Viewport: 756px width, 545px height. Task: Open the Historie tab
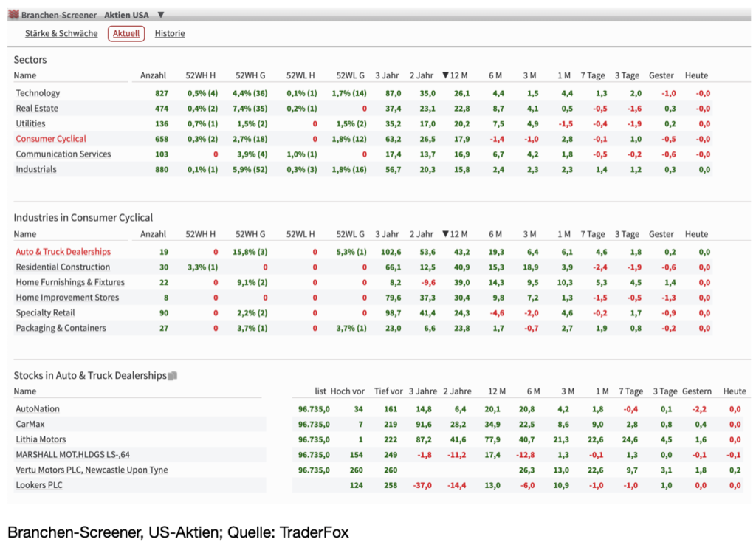170,33
